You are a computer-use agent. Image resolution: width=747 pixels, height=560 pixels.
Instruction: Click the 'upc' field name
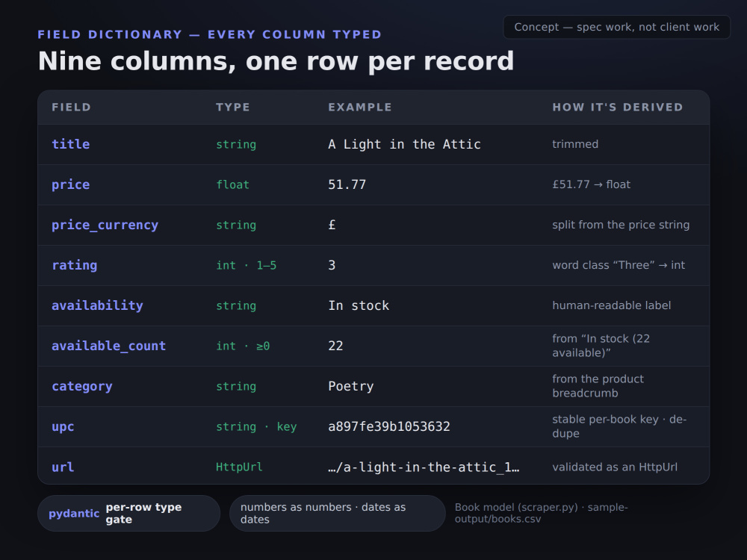click(x=63, y=426)
